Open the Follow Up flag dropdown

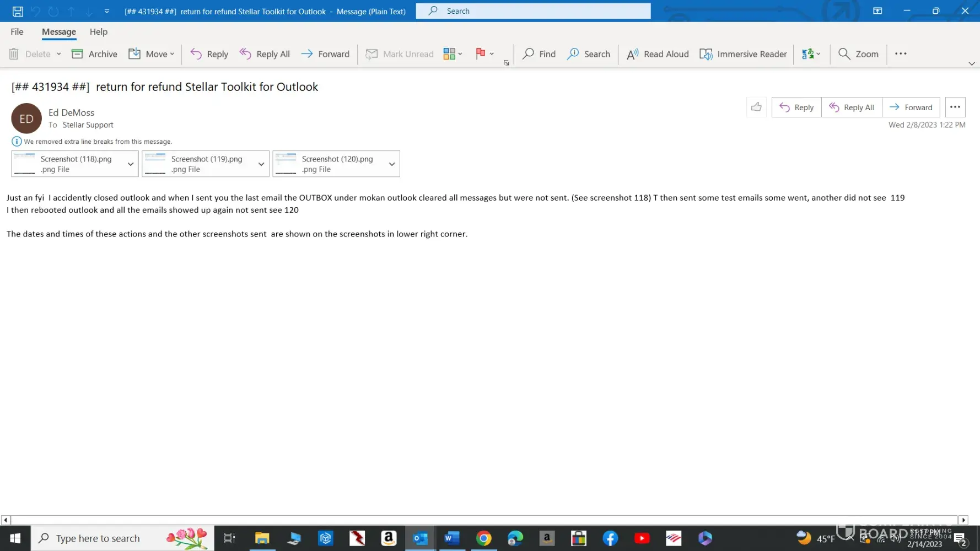[484, 54]
